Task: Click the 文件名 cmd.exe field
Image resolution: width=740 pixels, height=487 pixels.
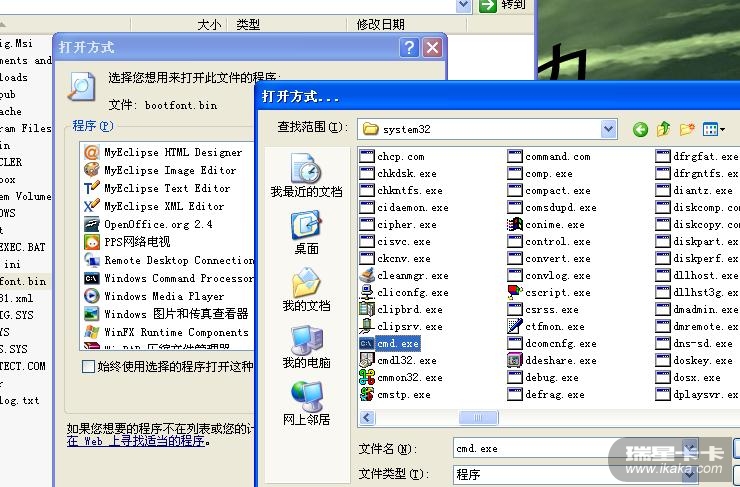Action: tap(576, 448)
